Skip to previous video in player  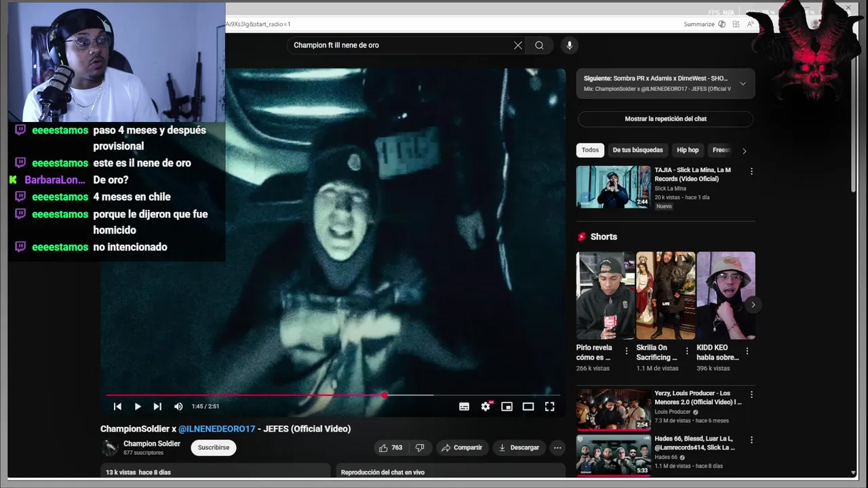click(117, 407)
